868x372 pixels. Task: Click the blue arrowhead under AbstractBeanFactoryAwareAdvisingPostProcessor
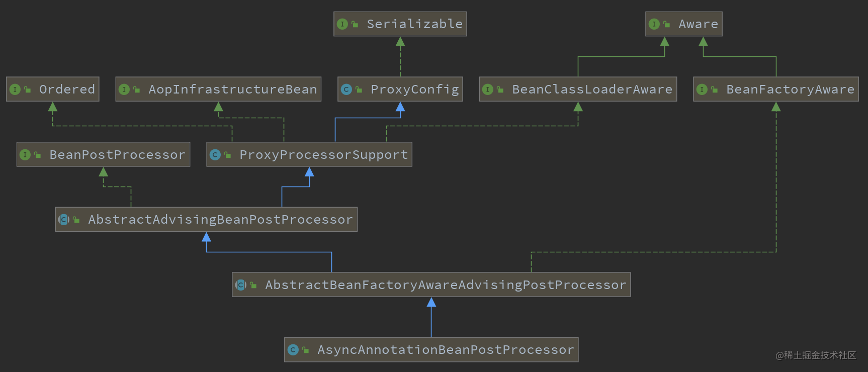pos(431,302)
